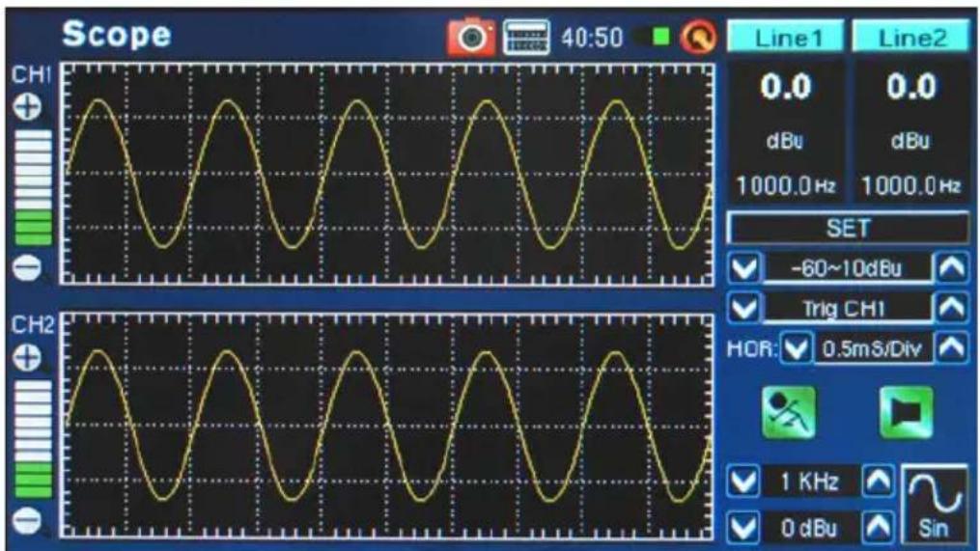Click the 0.5mS/Div timebase field
Viewport: 980px width, 551px height.
point(873,348)
